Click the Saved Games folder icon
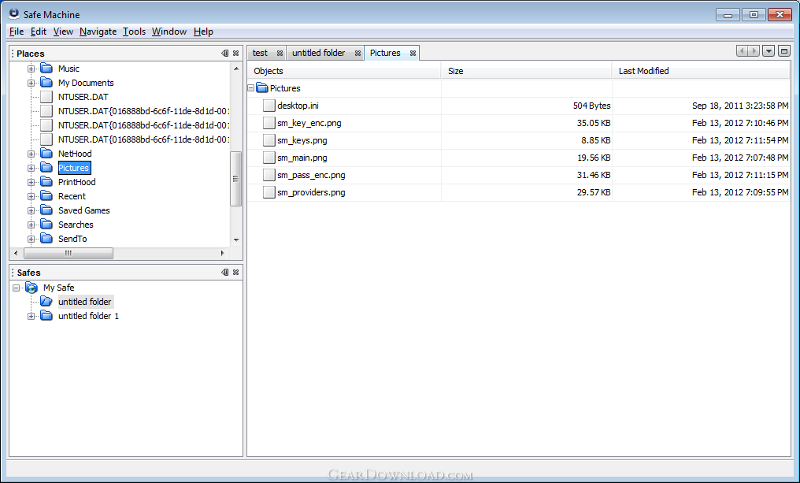This screenshot has width=800, height=483. (46, 211)
